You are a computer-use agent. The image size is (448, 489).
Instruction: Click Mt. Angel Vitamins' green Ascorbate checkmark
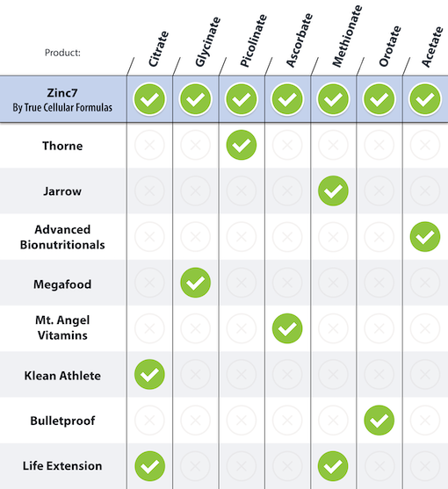point(287,328)
